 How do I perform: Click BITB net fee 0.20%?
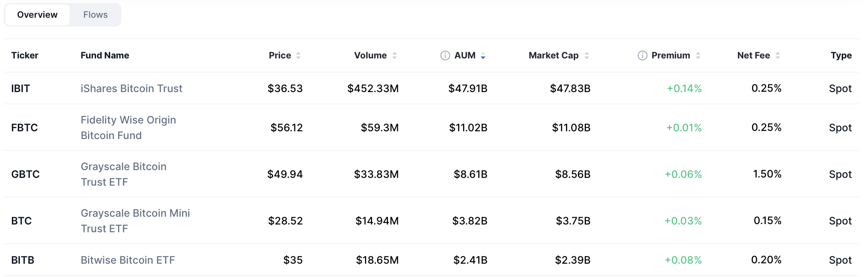point(766,260)
